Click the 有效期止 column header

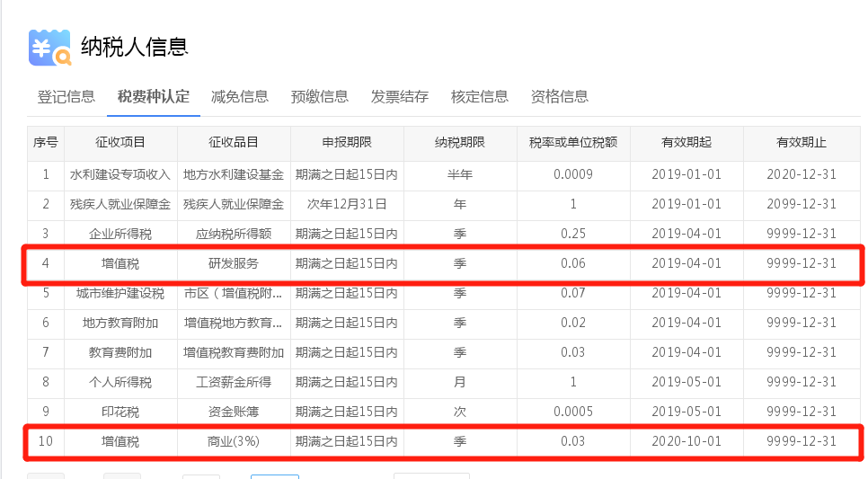802,143
